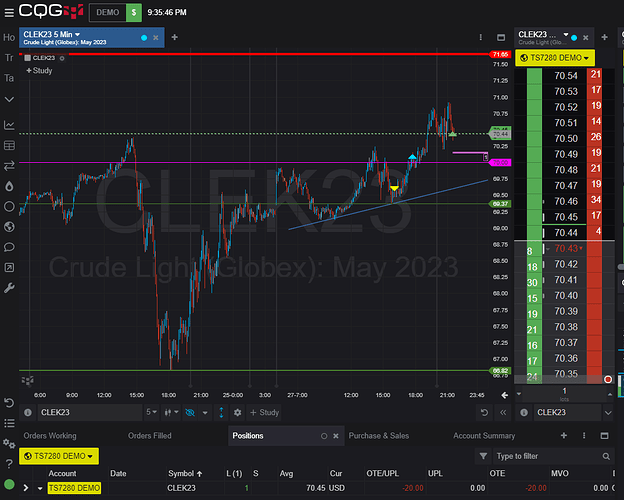The height and width of the screenshot is (500, 624).
Task: Expand the CLEK23 5 Min chart dropdown
Action: 76,36
